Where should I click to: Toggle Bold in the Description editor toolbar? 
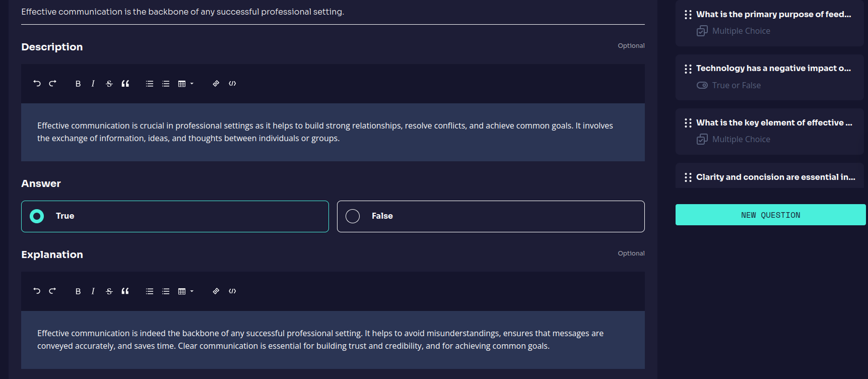click(x=78, y=84)
